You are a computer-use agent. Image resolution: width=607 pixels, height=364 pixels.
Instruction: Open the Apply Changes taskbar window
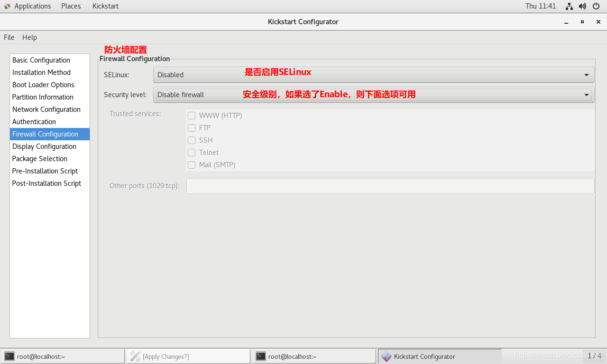point(188,356)
